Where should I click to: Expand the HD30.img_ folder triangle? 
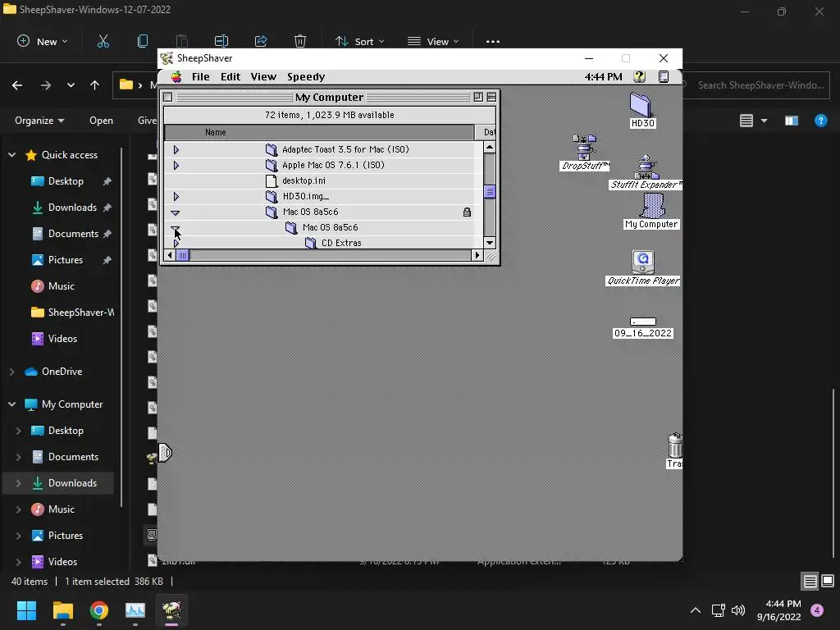[x=176, y=197]
